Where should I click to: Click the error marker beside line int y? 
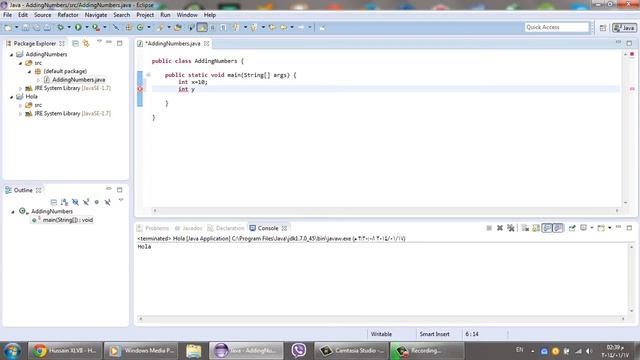click(x=140, y=89)
